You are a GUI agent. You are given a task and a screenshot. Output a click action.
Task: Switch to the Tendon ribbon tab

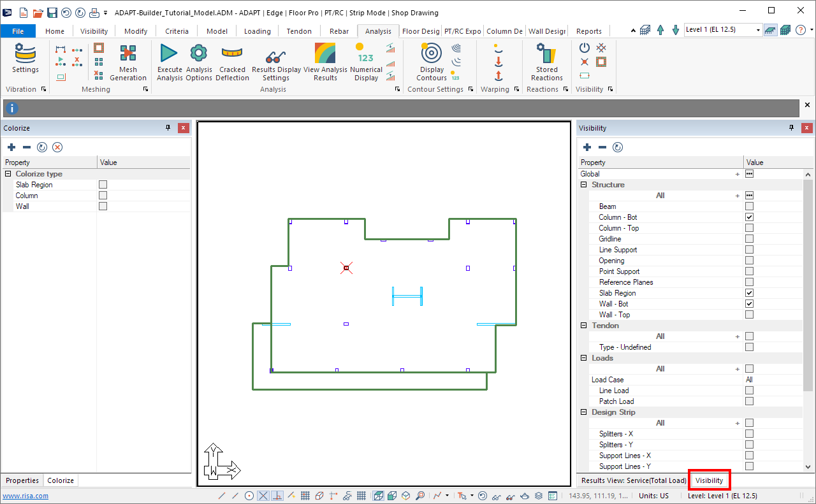pyautogui.click(x=299, y=31)
